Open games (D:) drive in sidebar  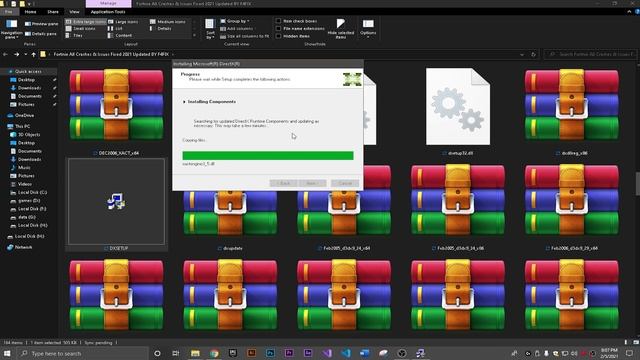25,200
